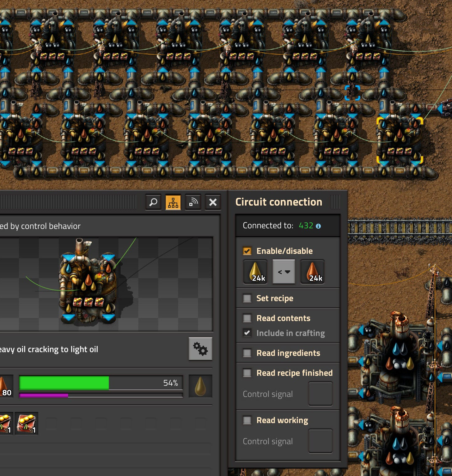Click the search magnifier icon
This screenshot has height=476, width=452.
click(x=153, y=202)
